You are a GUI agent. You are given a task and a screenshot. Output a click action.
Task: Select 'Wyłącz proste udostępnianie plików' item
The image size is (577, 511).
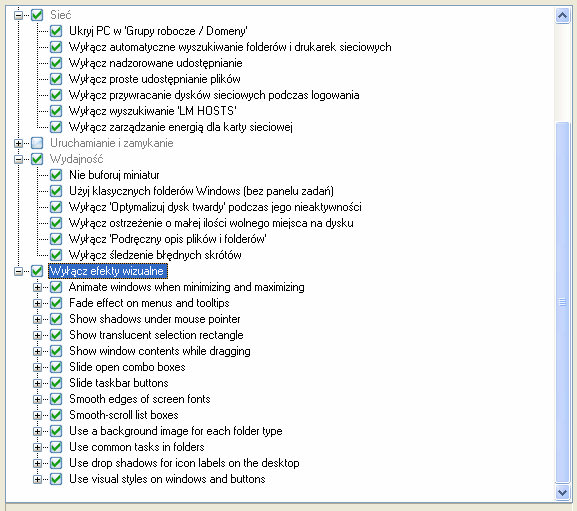155,79
